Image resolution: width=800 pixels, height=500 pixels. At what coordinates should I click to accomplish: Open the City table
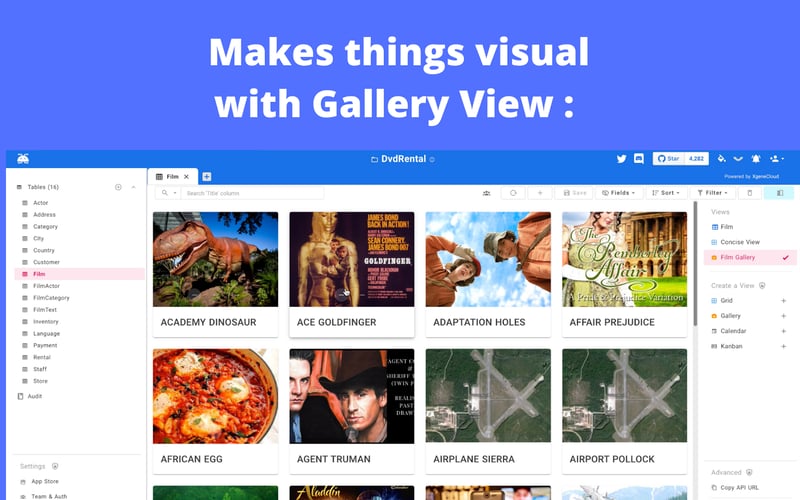(38, 238)
